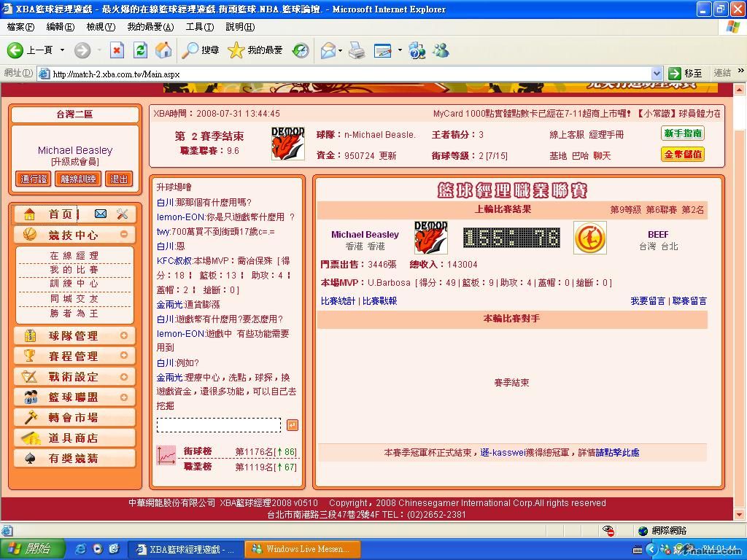Open 我要留言 link
The width and height of the screenshot is (747, 560).
click(x=648, y=301)
